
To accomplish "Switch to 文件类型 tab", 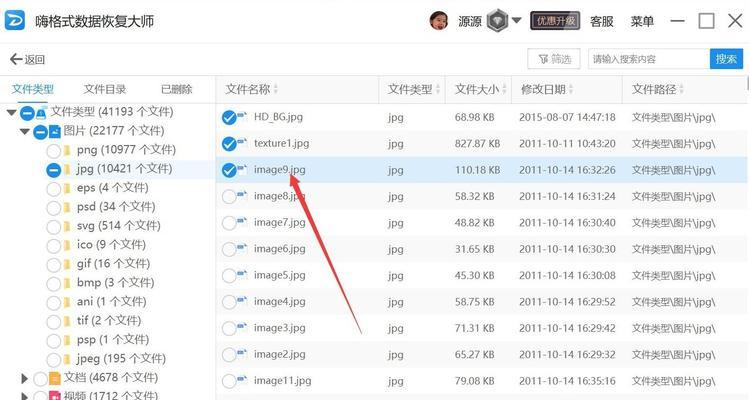I will point(32,89).
